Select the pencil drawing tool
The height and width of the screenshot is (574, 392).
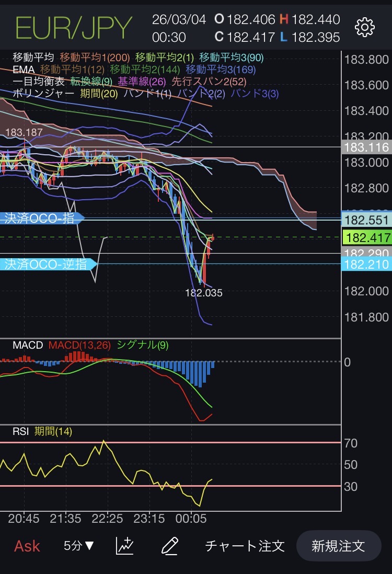point(170,546)
